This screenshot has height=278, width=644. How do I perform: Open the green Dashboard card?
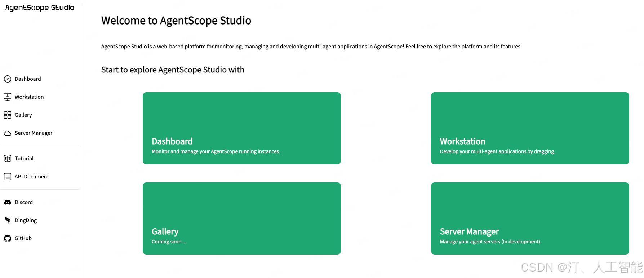(x=242, y=128)
